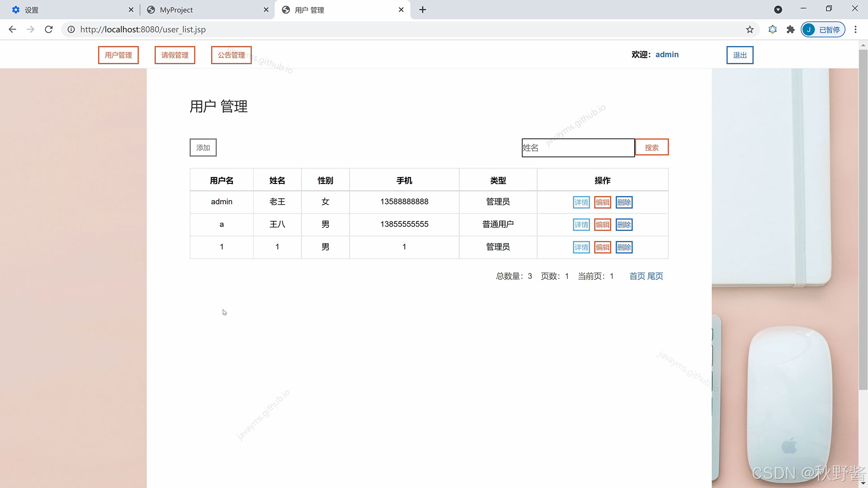The image size is (868, 488).
Task: Click the back navigation arrow
Action: click(x=12, y=29)
